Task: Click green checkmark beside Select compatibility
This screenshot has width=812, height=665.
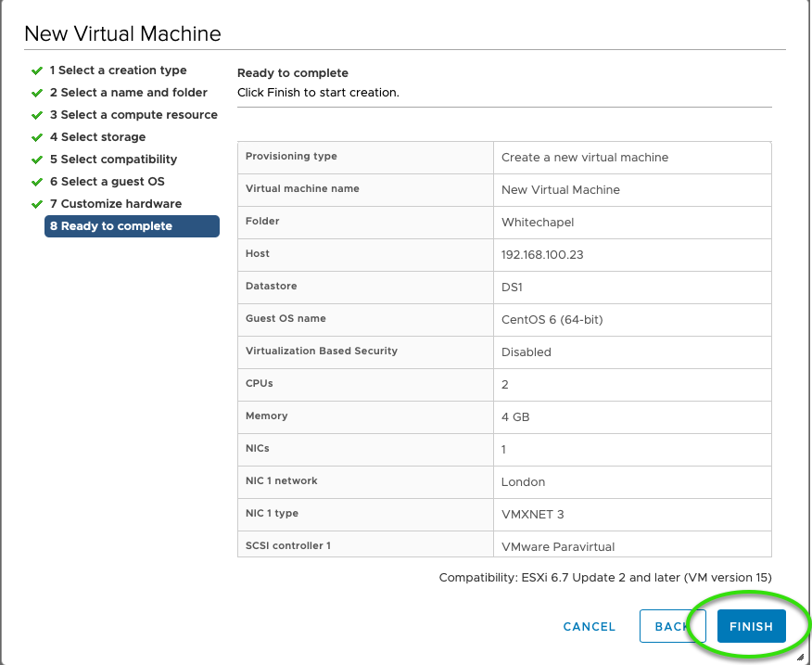Action: pos(37,160)
